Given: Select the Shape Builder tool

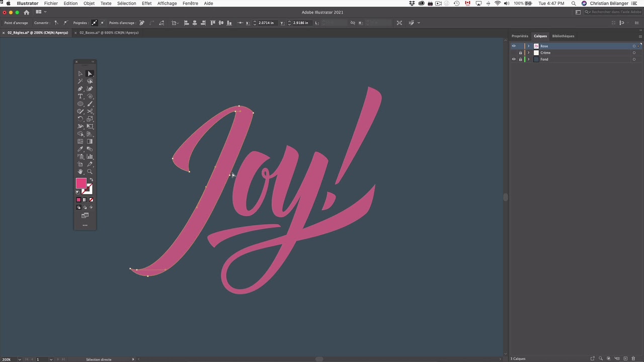Looking at the screenshot, I should pos(80,134).
